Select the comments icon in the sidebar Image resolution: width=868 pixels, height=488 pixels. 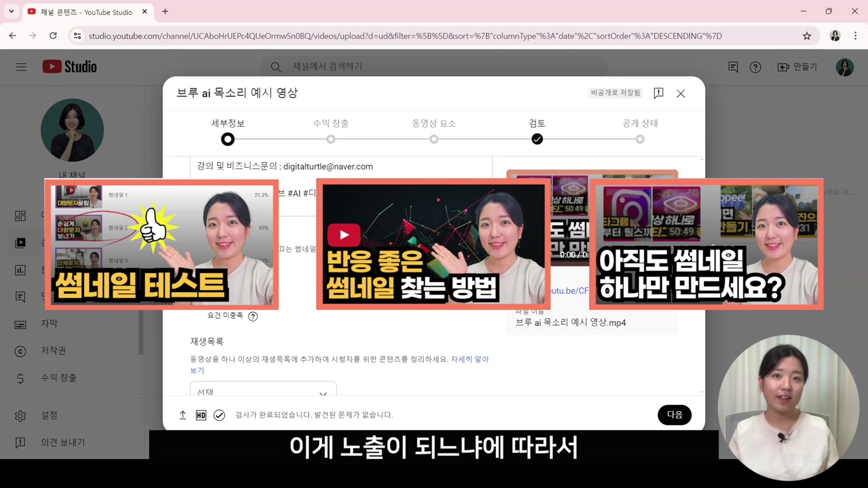(x=21, y=297)
